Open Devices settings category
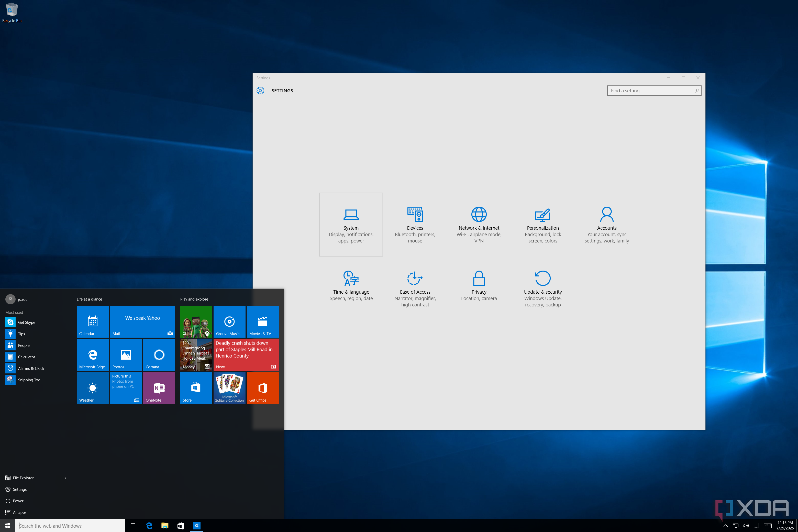 (415, 224)
